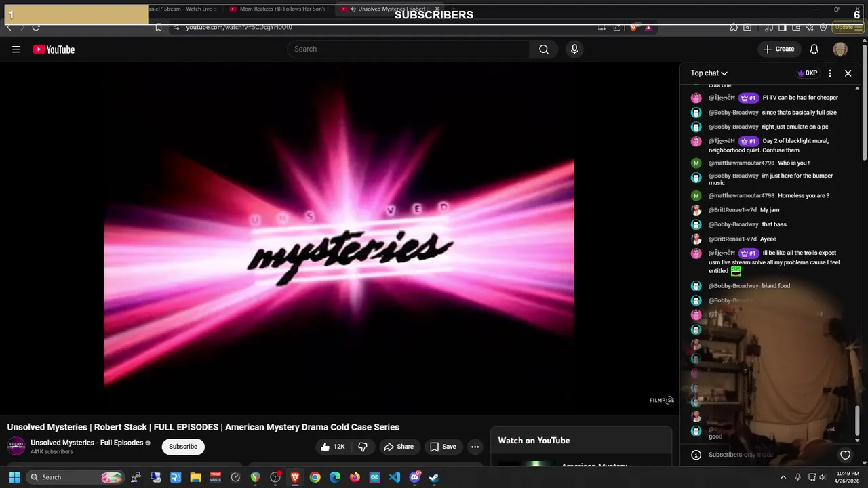Click the search magnifier button
The height and width of the screenshot is (488, 868).
(543, 49)
